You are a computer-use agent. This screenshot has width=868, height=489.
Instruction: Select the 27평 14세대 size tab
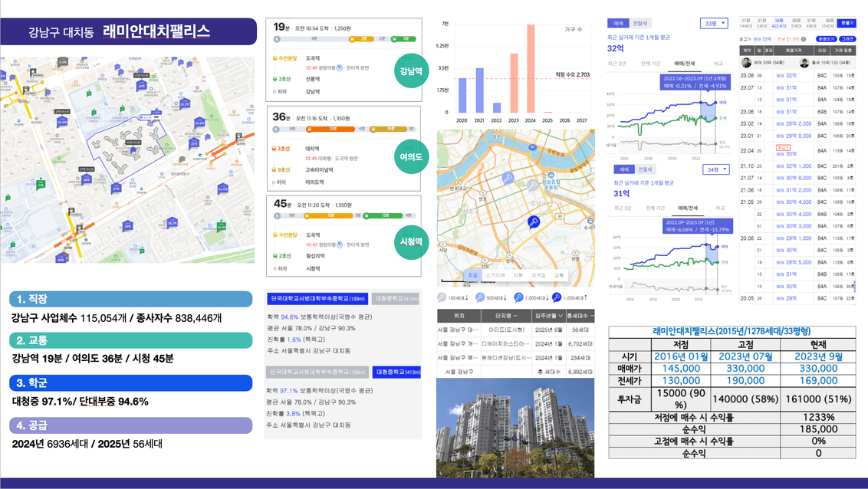click(746, 23)
